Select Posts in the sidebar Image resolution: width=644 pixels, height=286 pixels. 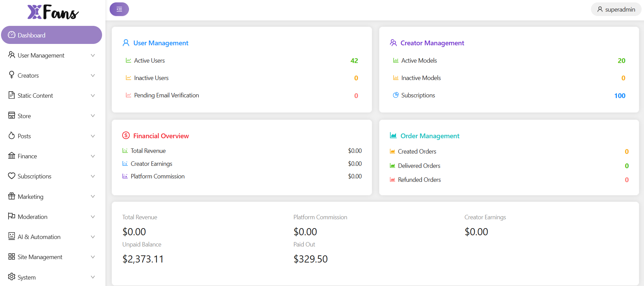click(51, 136)
